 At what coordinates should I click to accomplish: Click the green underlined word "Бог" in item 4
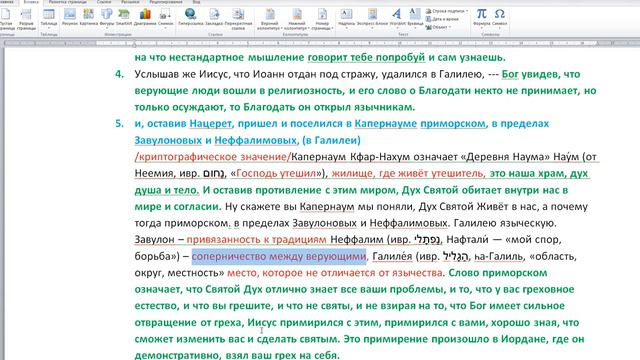[510, 74]
